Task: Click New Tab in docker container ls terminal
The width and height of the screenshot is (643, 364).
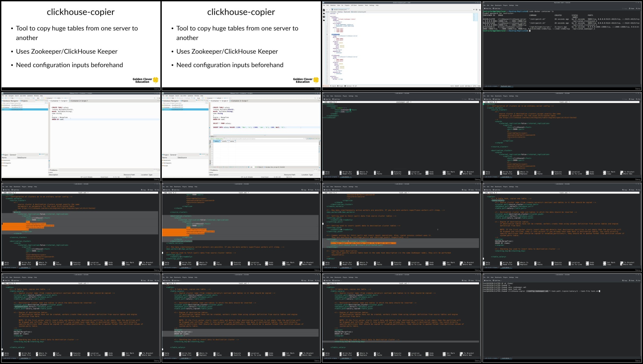Action: coord(488,8)
